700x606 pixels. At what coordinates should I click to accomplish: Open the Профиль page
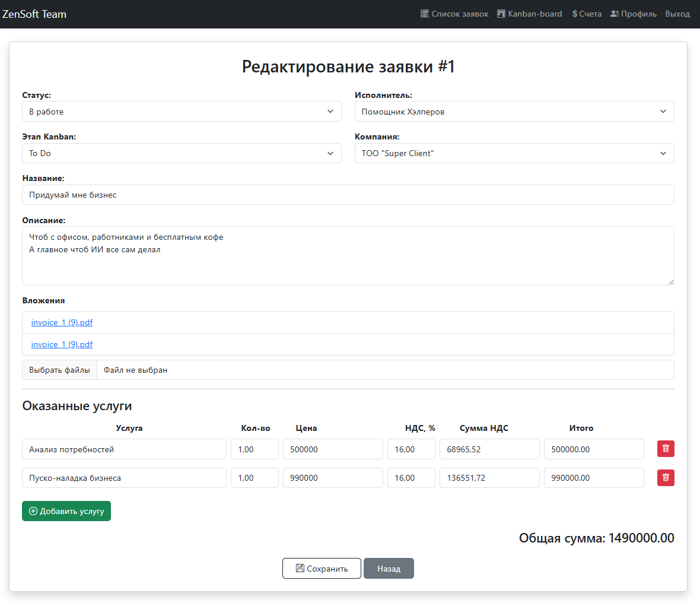[633, 14]
